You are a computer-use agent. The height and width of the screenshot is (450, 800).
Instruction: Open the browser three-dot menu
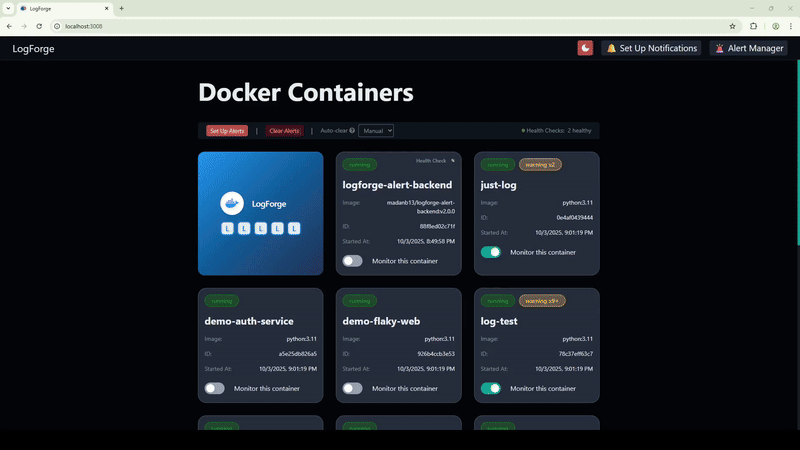[790, 26]
